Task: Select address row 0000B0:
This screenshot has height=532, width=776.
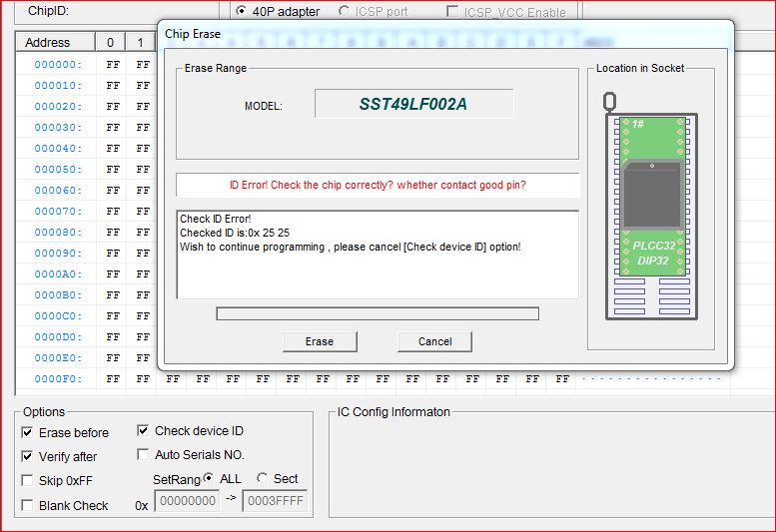Action: point(58,295)
